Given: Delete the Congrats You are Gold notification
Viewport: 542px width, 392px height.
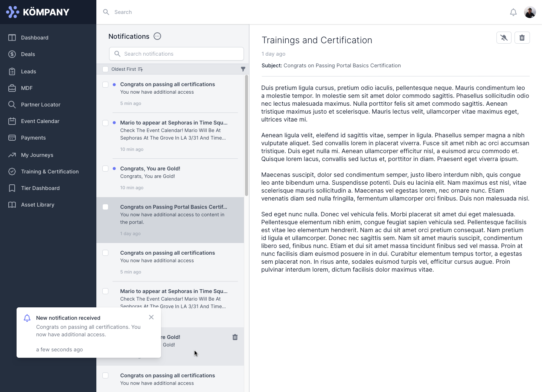Looking at the screenshot, I should point(235,337).
